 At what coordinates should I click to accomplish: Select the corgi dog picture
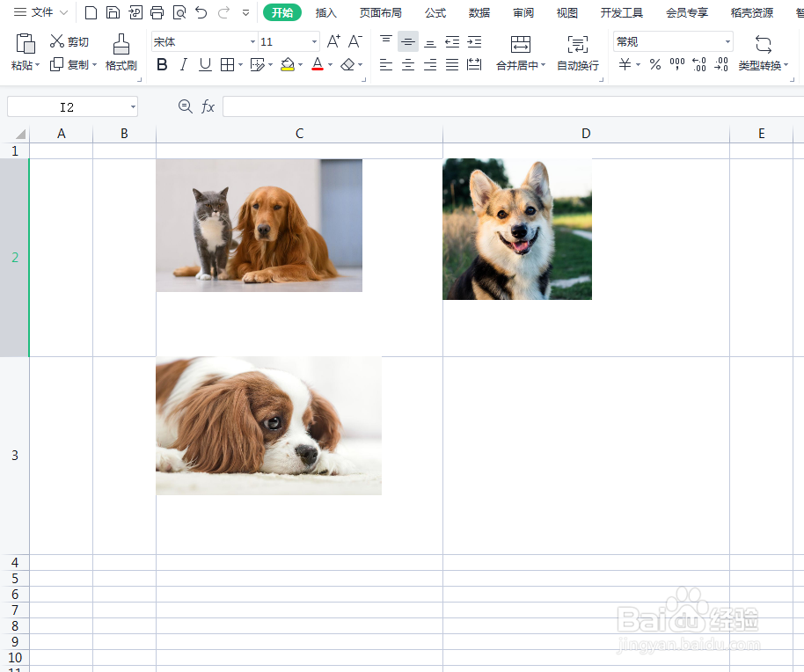tap(517, 229)
